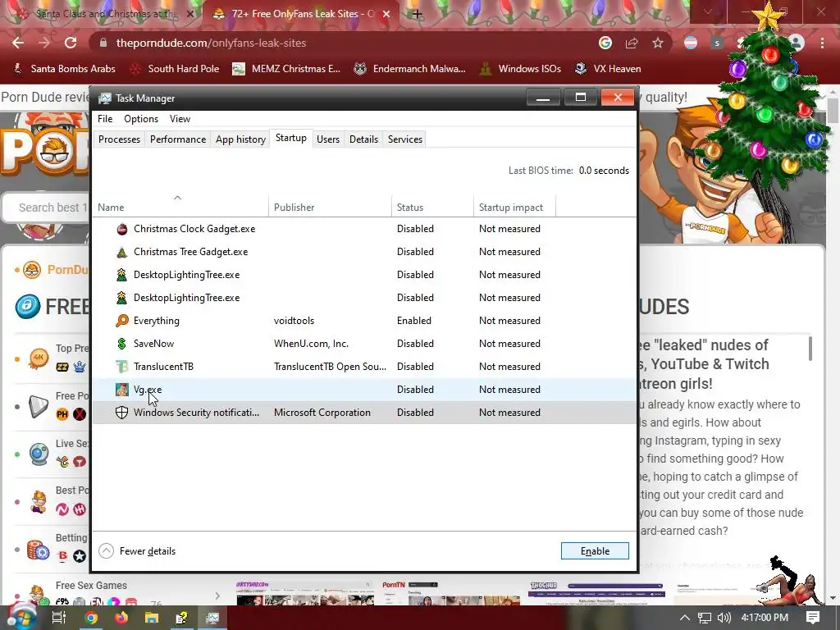This screenshot has width=840, height=630.
Task: Click the TranslucentTB row icon
Action: coord(122,367)
